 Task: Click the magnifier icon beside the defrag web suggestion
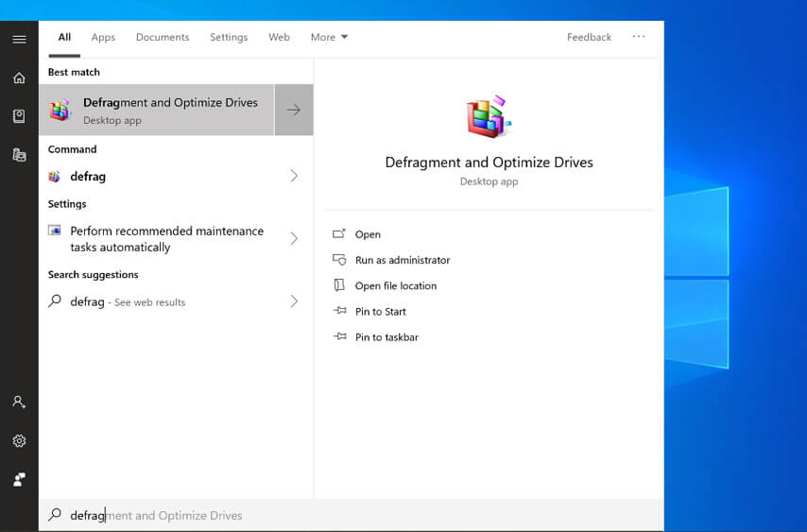[x=55, y=301]
